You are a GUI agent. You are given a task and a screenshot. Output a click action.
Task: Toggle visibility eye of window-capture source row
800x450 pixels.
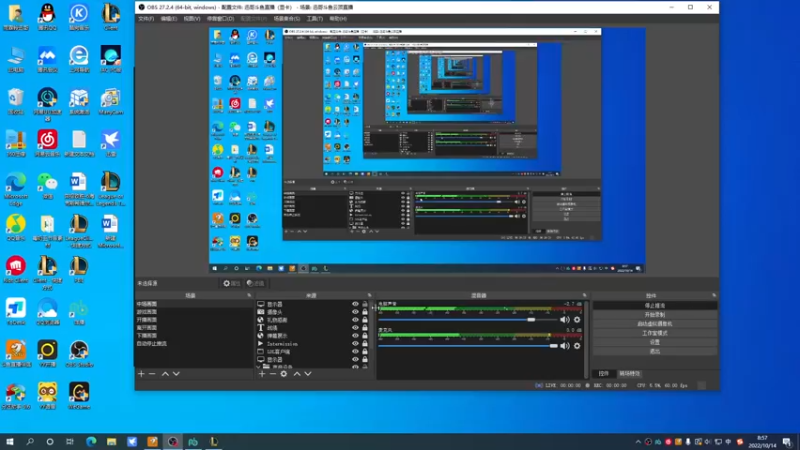coord(355,352)
